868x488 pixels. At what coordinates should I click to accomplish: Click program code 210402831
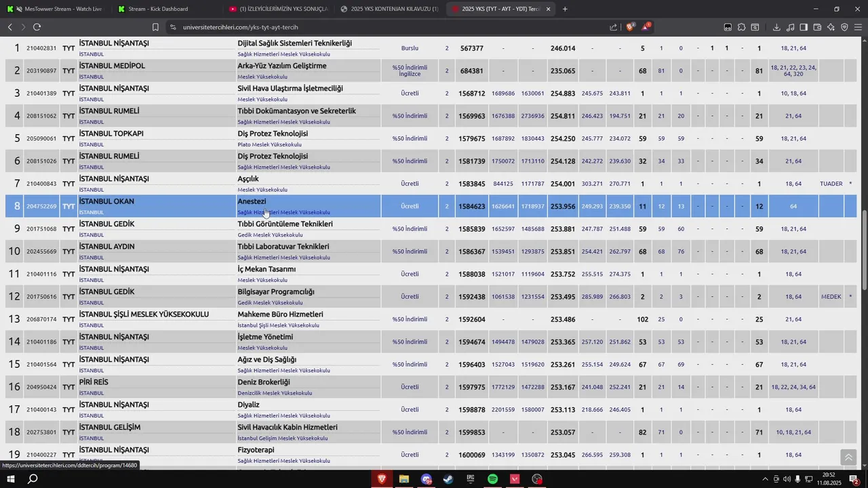41,48
